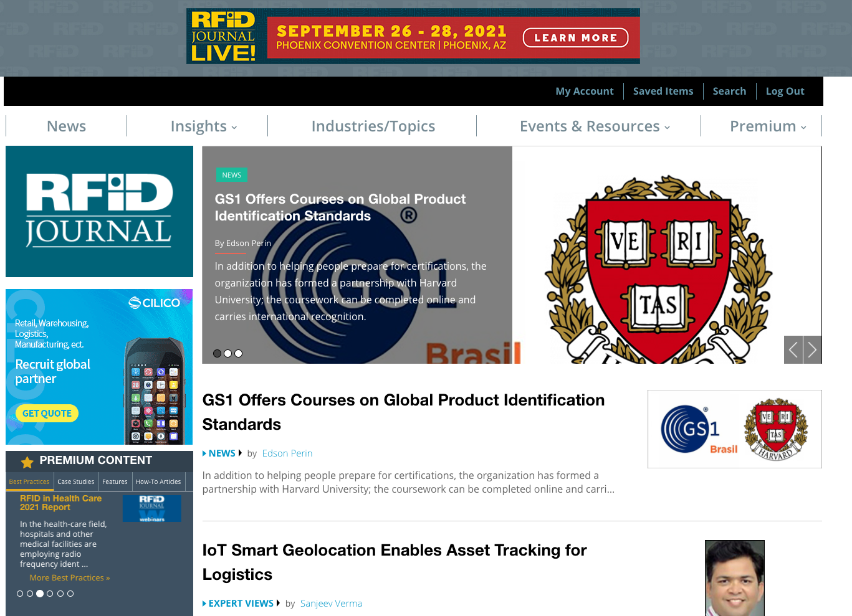Click hero slide headline GS1 Offers Courses
Screen dimensions: 852x616
[x=340, y=207]
